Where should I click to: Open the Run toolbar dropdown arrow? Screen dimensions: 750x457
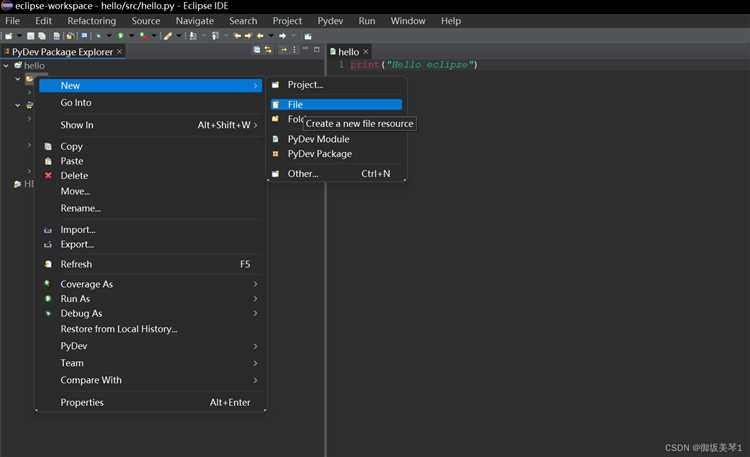pyautogui.click(x=131, y=36)
